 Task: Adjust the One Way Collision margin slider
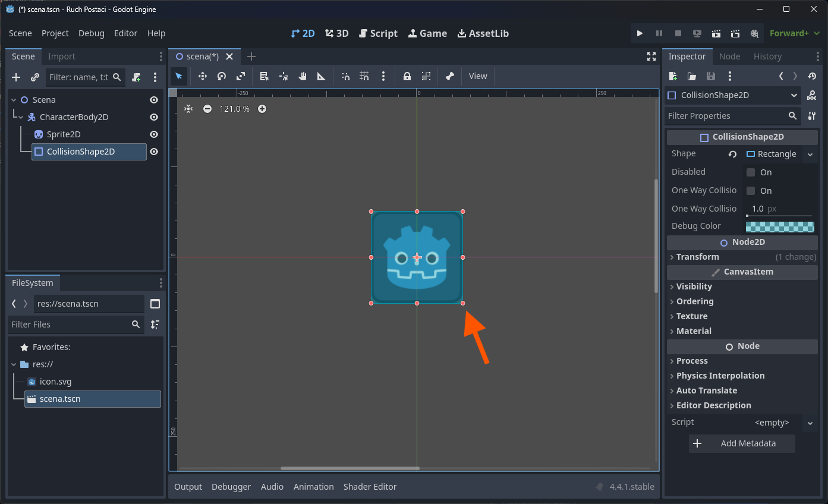coord(780,216)
